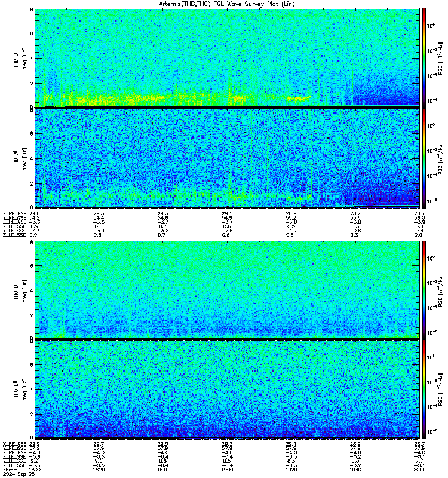Click the 4 Hz tick of the THB B⊥ panel
The width and height of the screenshot is (448, 478).
32,58
